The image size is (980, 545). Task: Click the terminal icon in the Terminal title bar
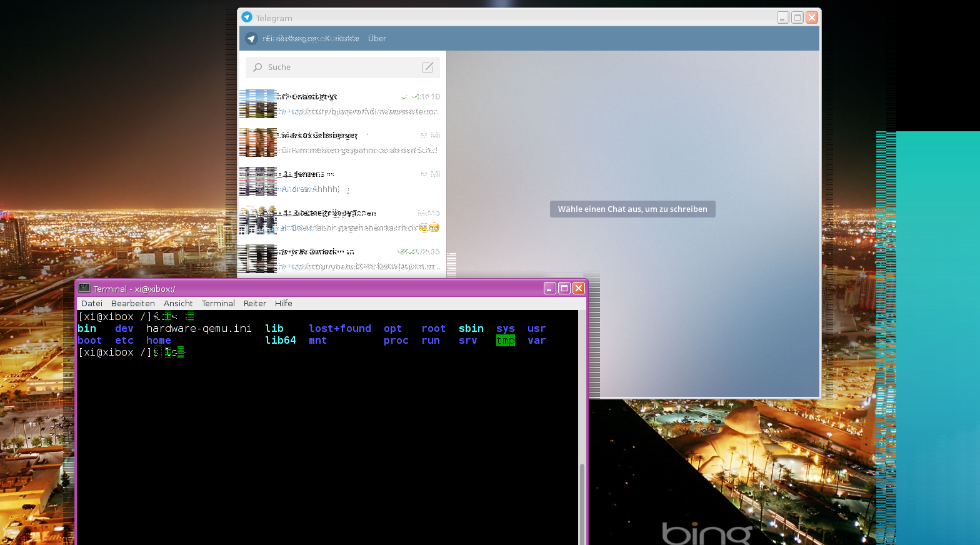coord(84,288)
